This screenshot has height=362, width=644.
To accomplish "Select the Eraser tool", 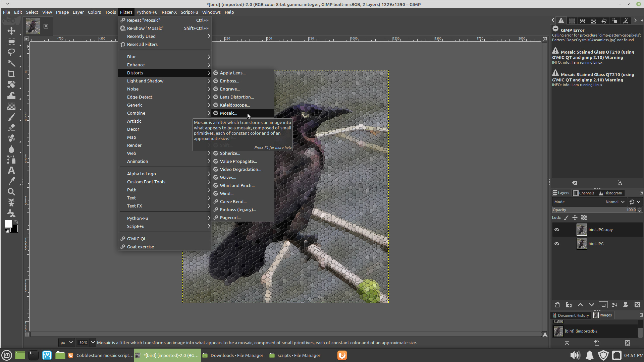I will pos(11,128).
